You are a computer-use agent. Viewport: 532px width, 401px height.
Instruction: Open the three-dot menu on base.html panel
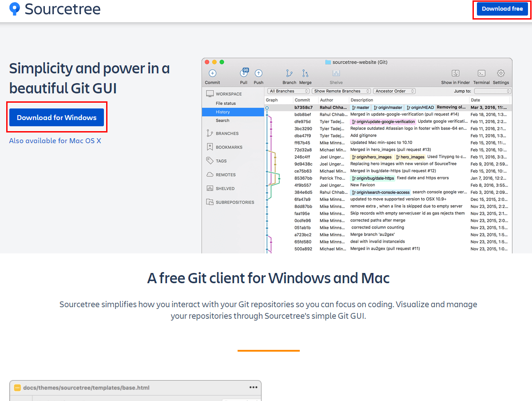[x=253, y=387]
